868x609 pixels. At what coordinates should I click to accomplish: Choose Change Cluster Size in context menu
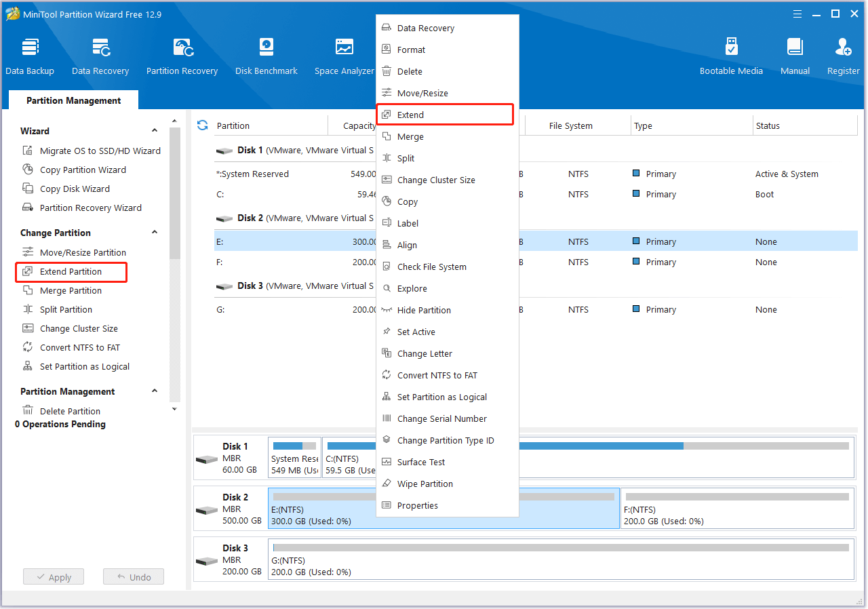point(448,180)
